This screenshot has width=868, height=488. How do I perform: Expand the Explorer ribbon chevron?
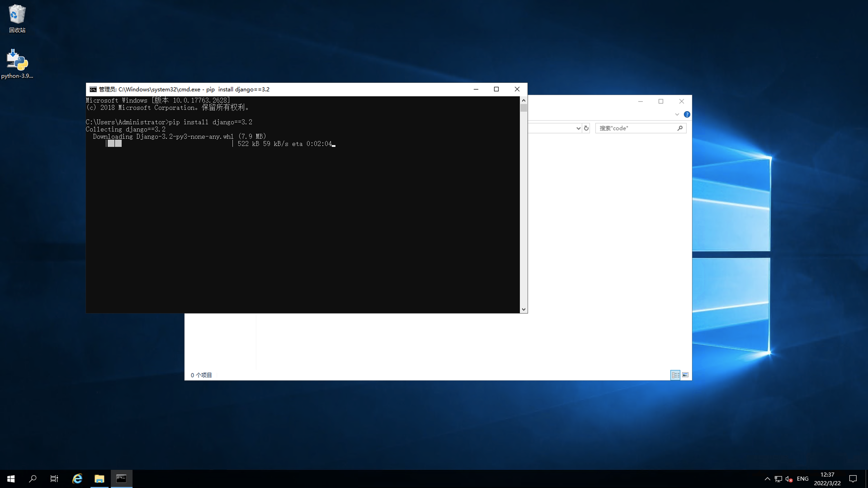(677, 115)
